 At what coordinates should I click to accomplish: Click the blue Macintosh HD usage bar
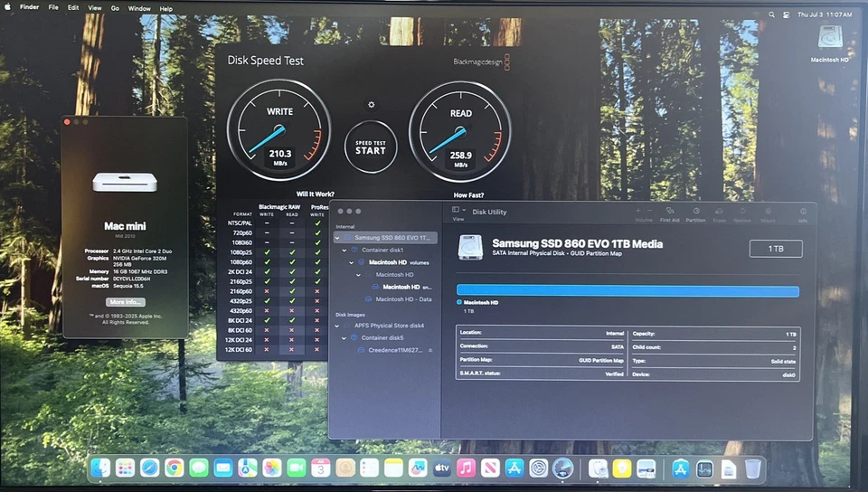627,291
